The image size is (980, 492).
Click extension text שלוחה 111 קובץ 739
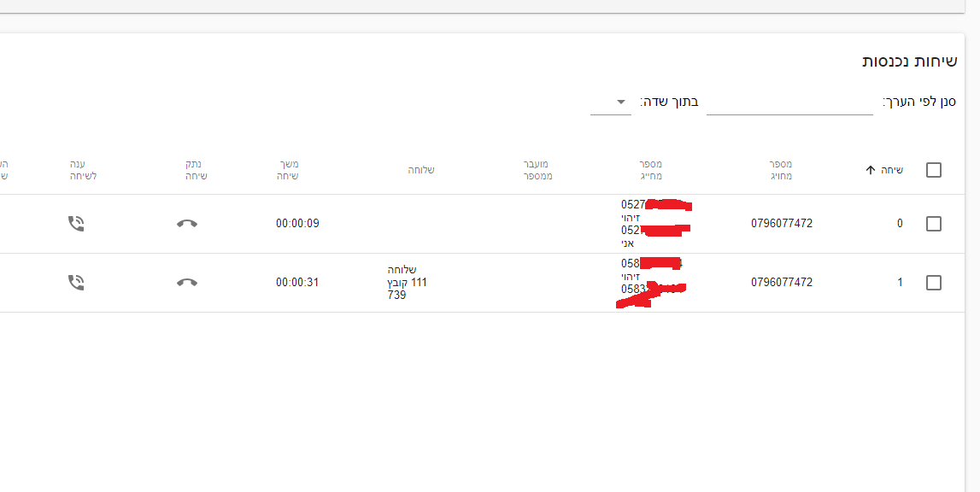[408, 282]
